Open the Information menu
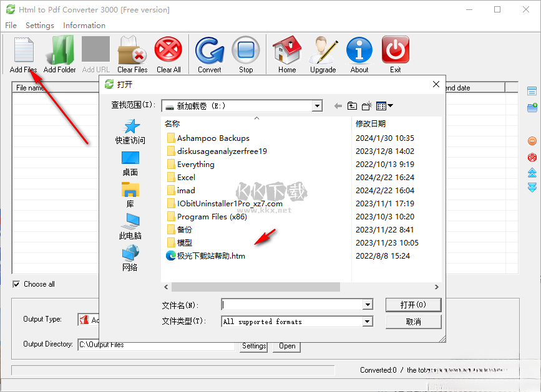Image resolution: width=541 pixels, height=392 pixels. (84, 26)
